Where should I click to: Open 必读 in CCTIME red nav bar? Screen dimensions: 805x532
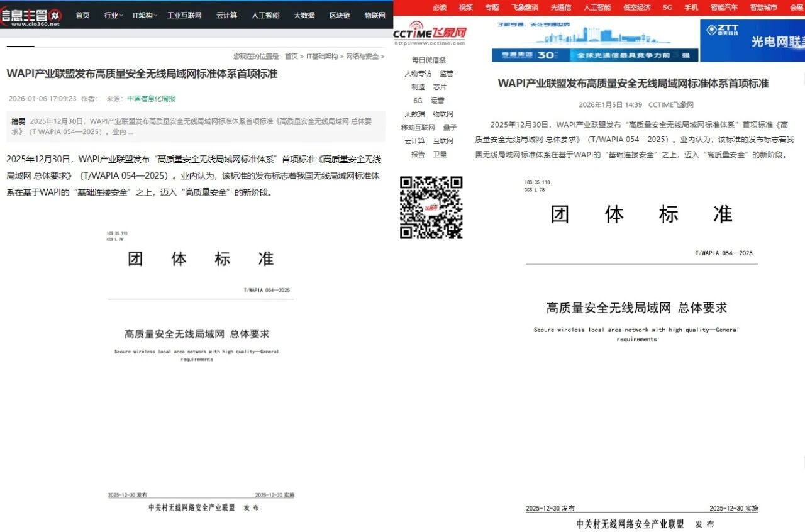pyautogui.click(x=440, y=8)
